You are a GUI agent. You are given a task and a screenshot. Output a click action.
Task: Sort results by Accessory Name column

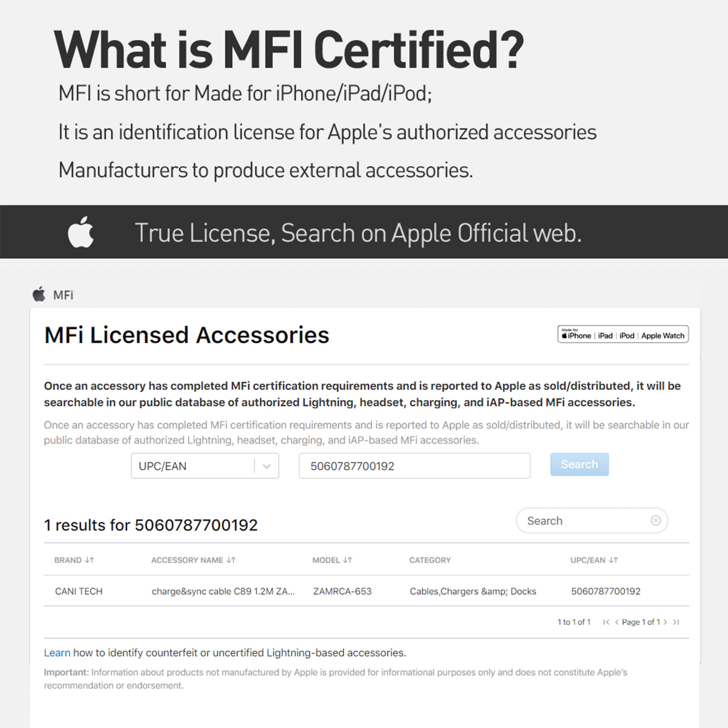193,560
